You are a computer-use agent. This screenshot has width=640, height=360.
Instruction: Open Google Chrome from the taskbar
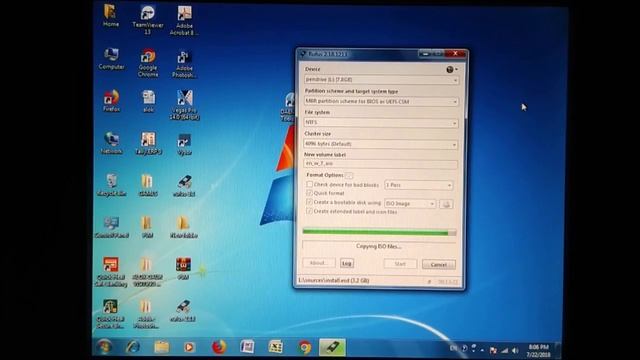tap(304, 347)
